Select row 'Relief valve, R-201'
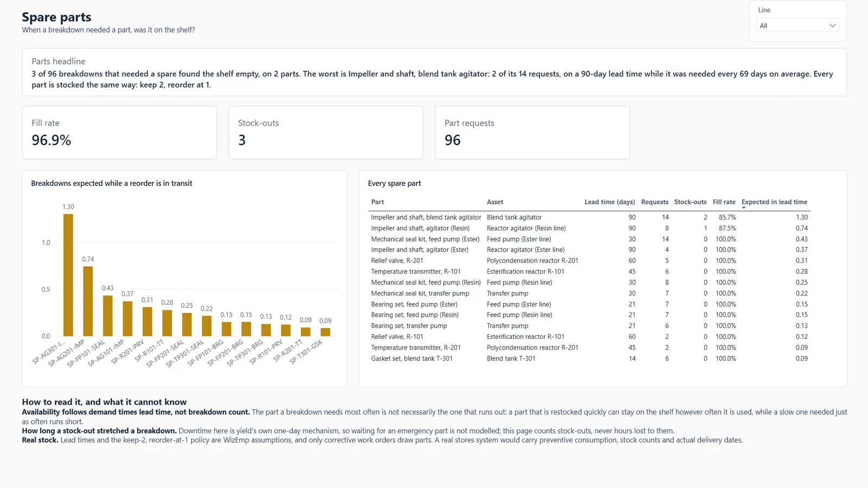This screenshot has height=488, width=868. coord(589,261)
